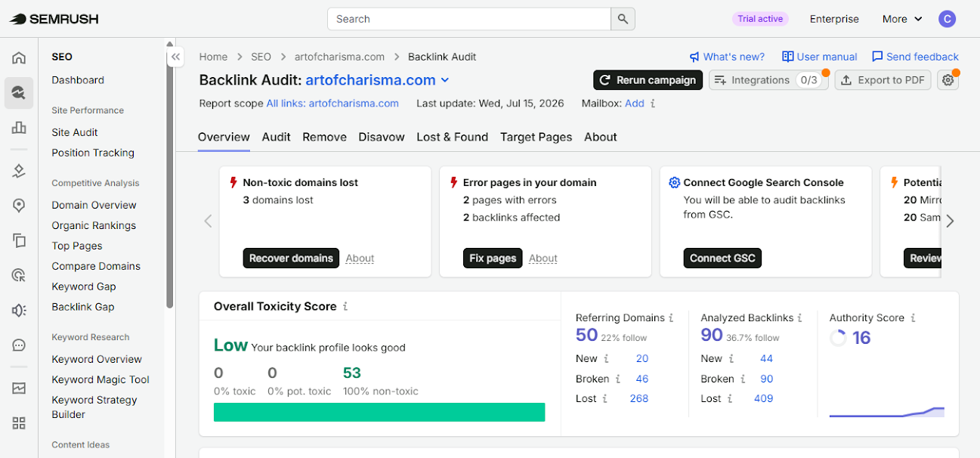Viewport: 980px width, 458px height.
Task: Open Backlink Gap in sidebar
Action: coord(83,307)
